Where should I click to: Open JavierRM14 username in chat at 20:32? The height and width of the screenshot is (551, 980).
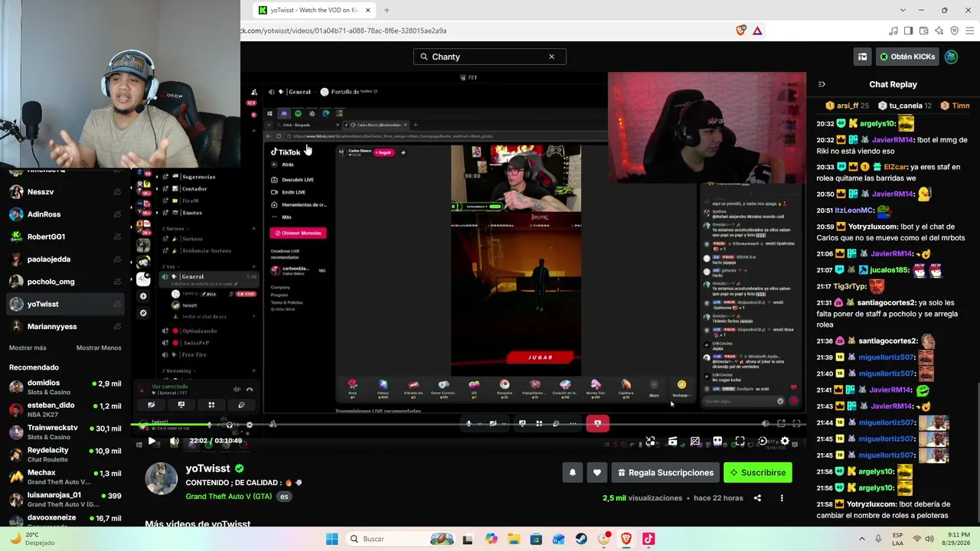coord(893,140)
